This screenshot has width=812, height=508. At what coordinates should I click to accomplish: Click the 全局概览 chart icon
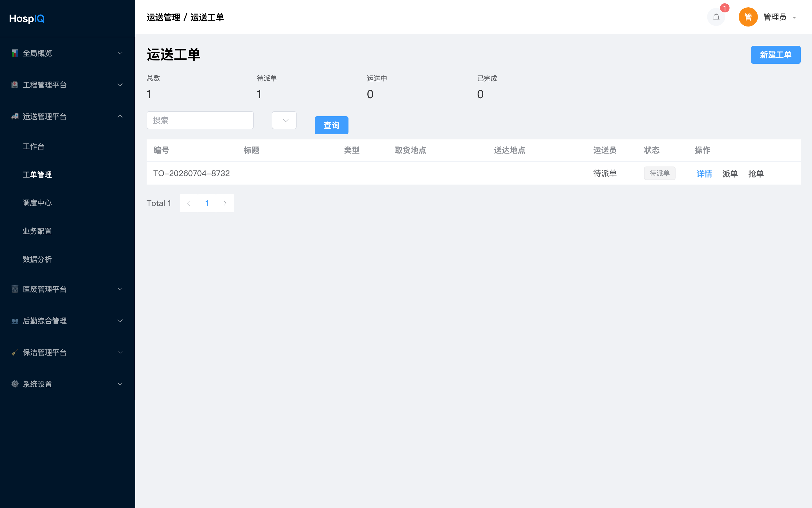(15, 53)
